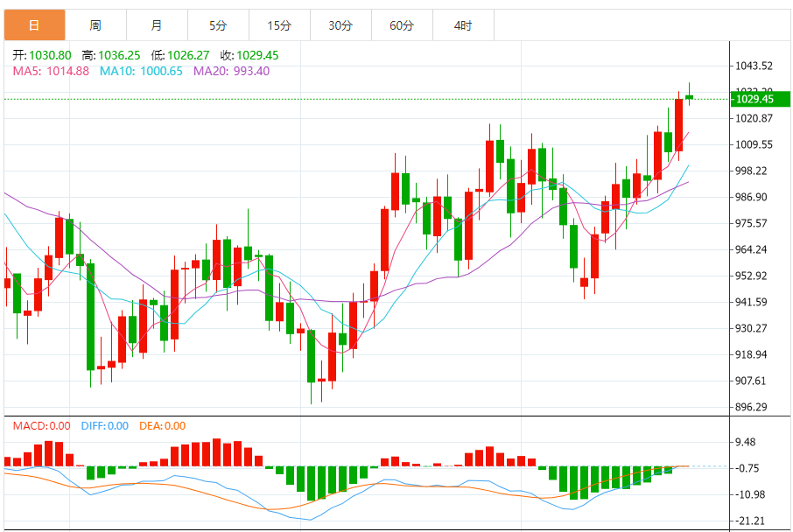Viewport: 793px width, 532px height.
Task: Click the 941.59 price axis label
Action: tap(750, 302)
